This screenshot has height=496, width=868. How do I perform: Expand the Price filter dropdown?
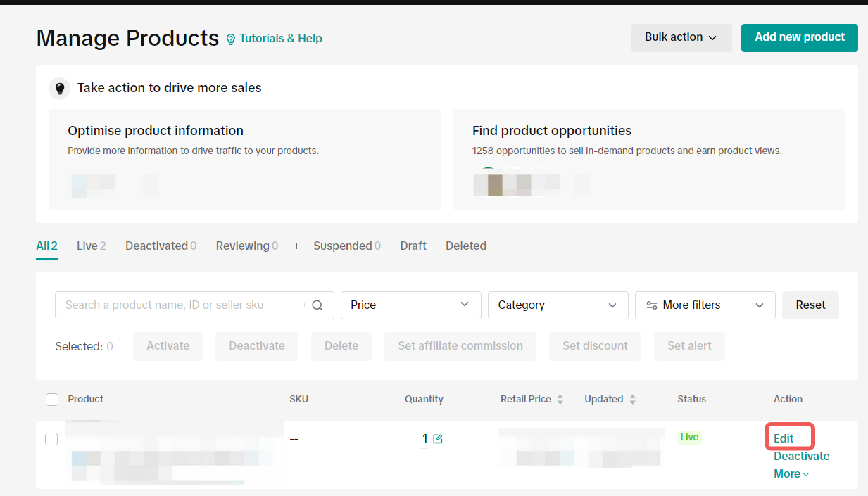pos(410,305)
